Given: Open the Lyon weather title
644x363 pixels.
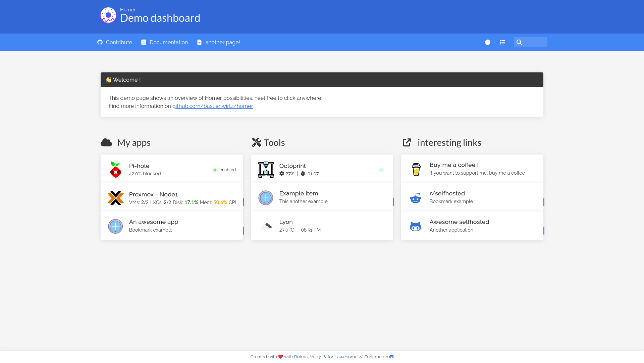Looking at the screenshot, I should 286,222.
